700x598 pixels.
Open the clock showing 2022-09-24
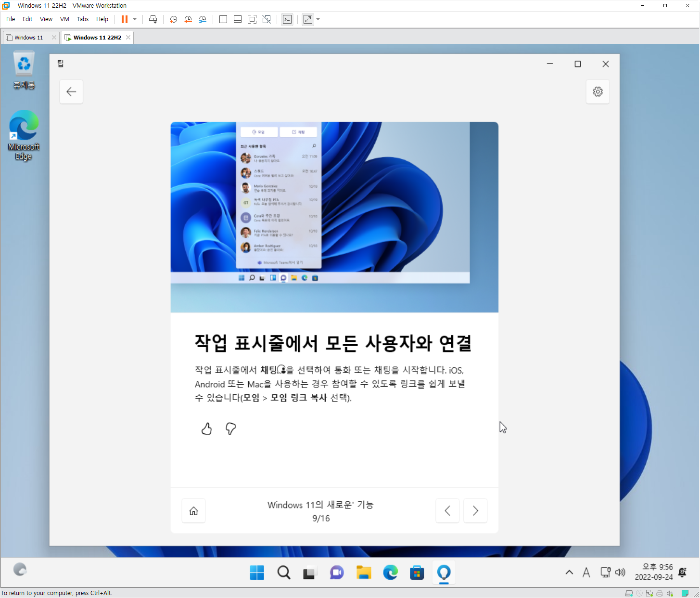click(654, 572)
